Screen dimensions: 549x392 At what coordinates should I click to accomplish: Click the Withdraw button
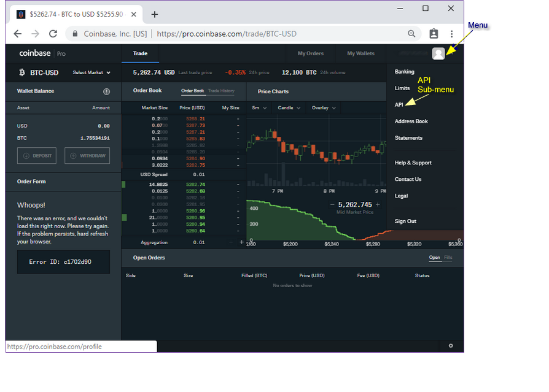[x=87, y=156]
